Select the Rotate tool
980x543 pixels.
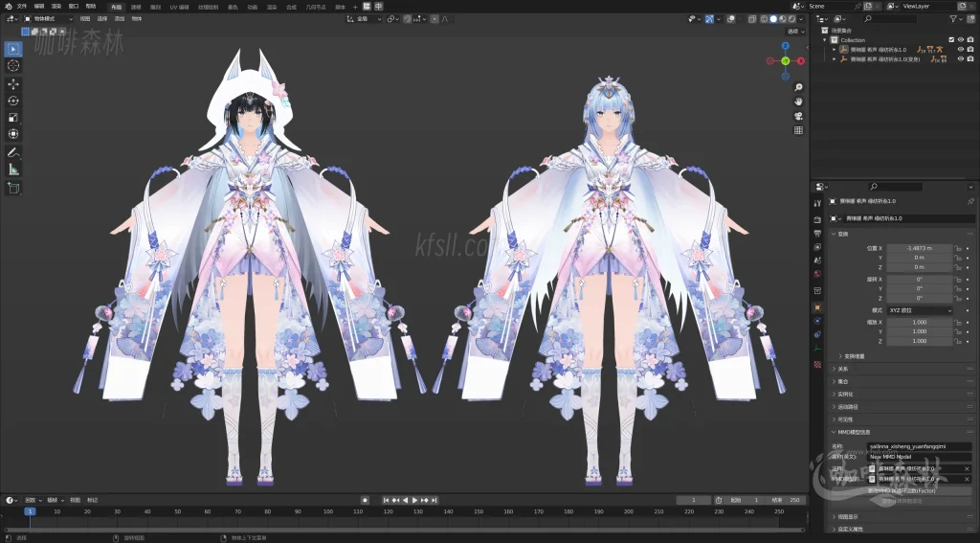(13, 101)
